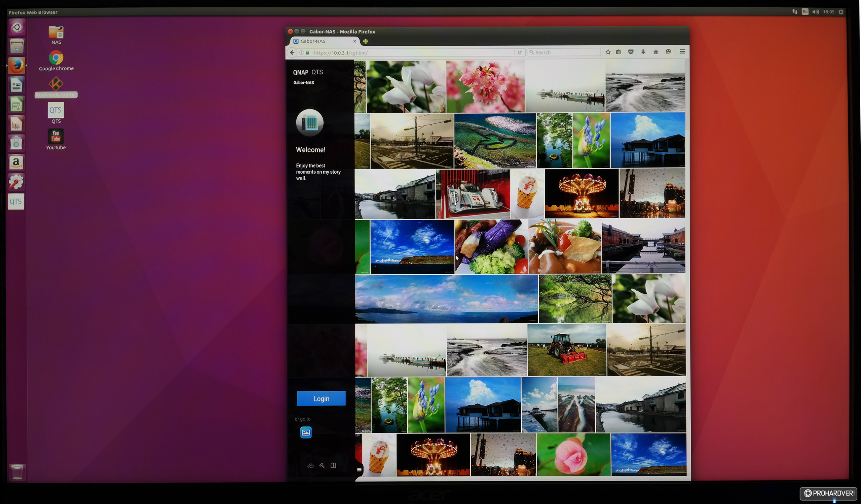Close the Gabor-NAS tab
Image resolution: width=861 pixels, height=504 pixels.
click(354, 41)
